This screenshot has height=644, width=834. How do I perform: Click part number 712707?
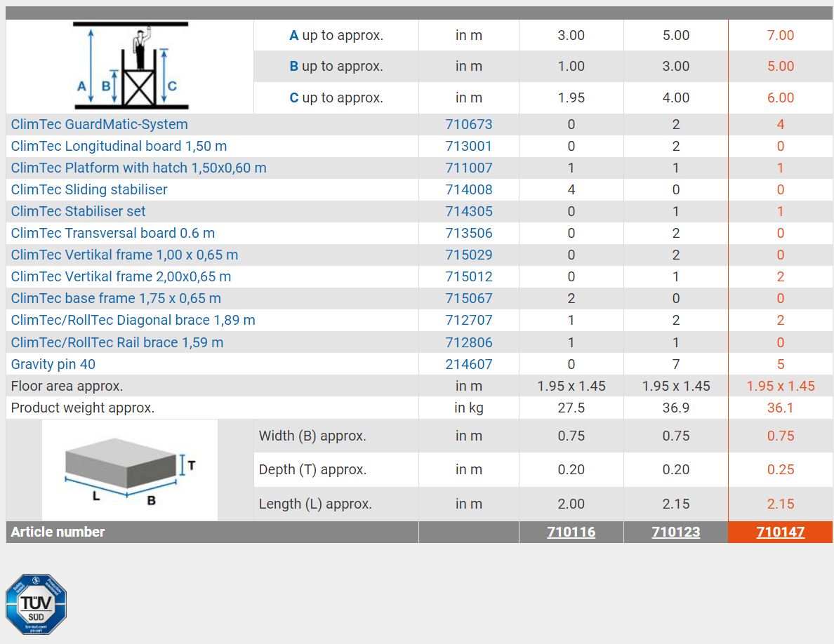468,321
